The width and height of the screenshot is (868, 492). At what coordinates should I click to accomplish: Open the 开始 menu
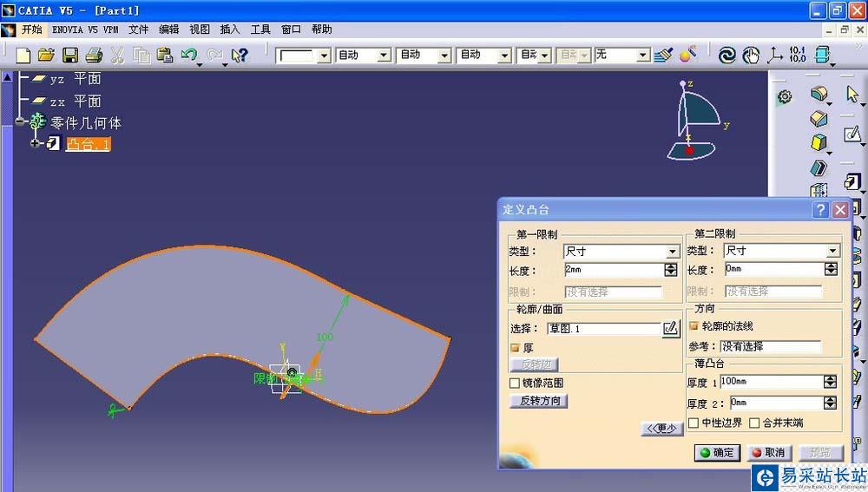tap(31, 30)
